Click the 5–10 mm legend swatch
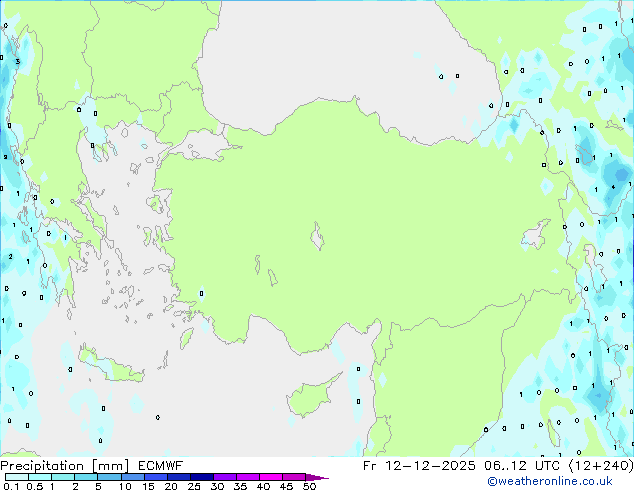This screenshot has width=634, height=490. (109, 477)
